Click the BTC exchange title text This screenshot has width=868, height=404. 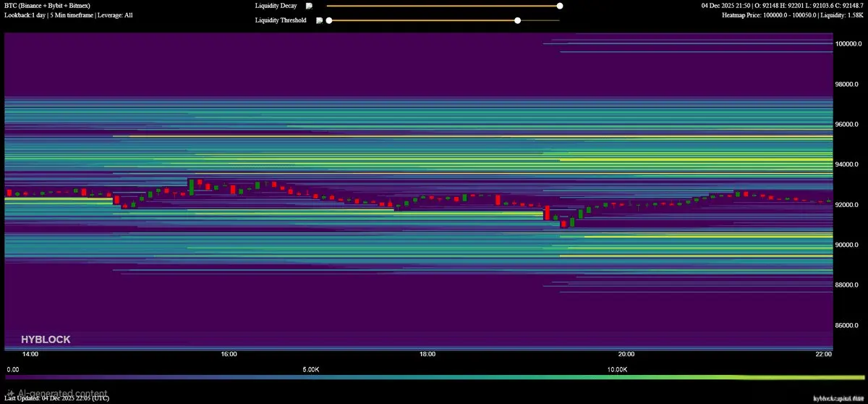coord(47,5)
